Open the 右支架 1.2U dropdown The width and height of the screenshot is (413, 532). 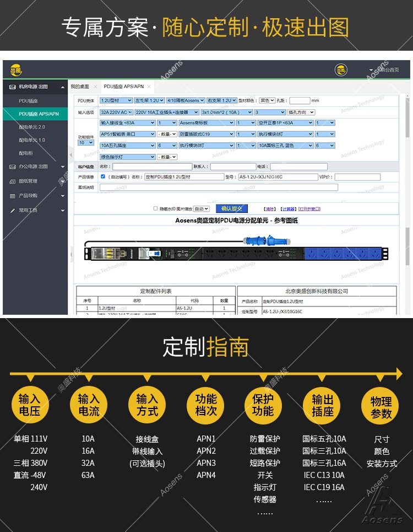tap(222, 100)
